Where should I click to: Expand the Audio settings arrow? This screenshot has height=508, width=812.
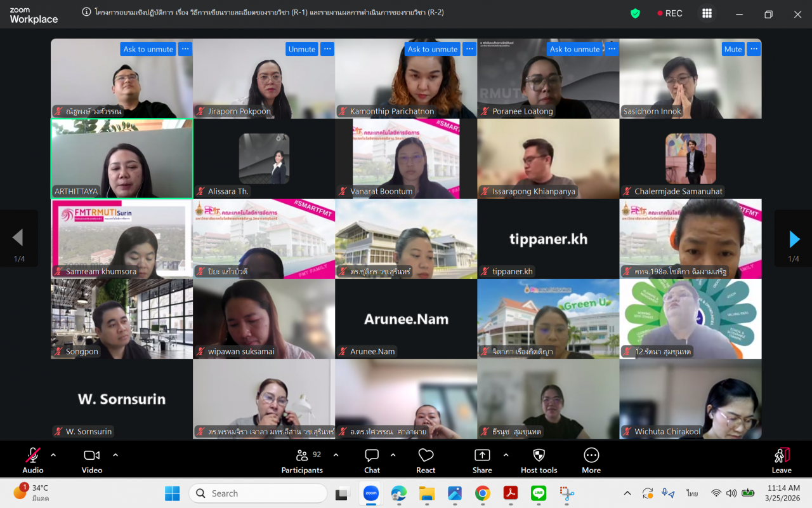53,455
